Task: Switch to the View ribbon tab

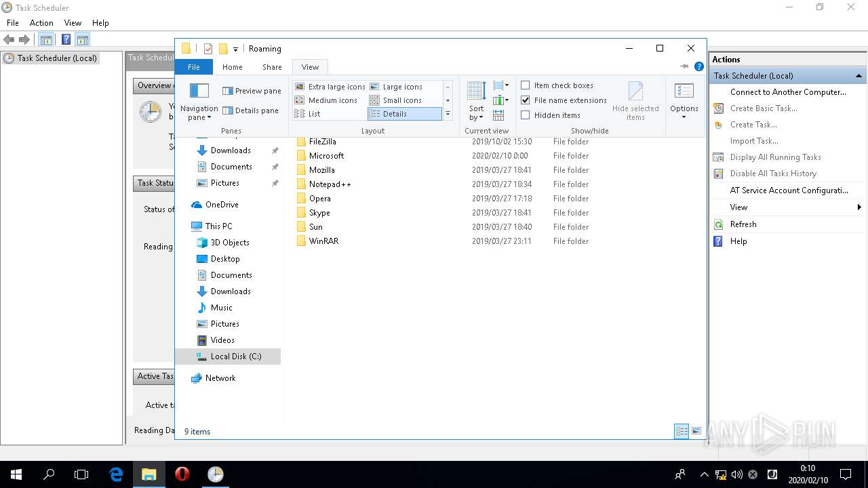Action: click(x=311, y=67)
